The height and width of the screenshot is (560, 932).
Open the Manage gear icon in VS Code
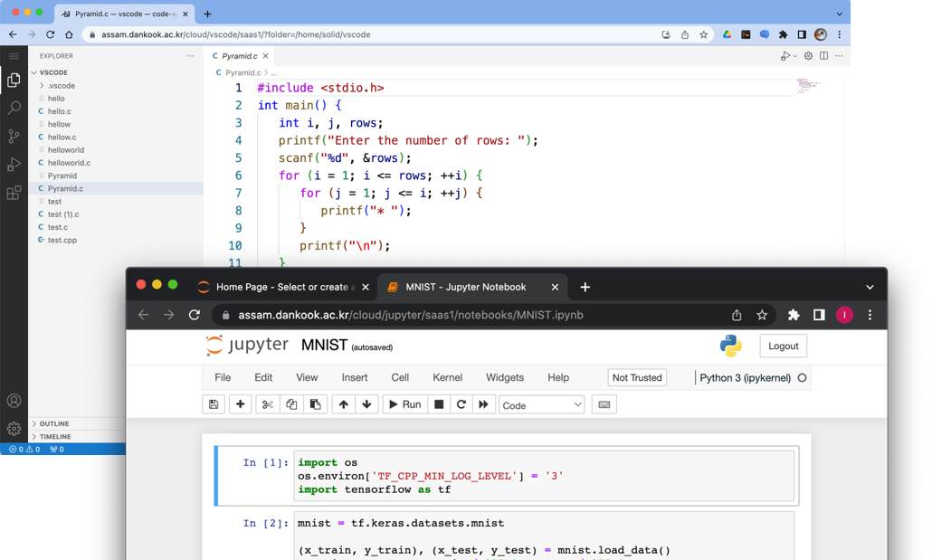pyautogui.click(x=14, y=429)
